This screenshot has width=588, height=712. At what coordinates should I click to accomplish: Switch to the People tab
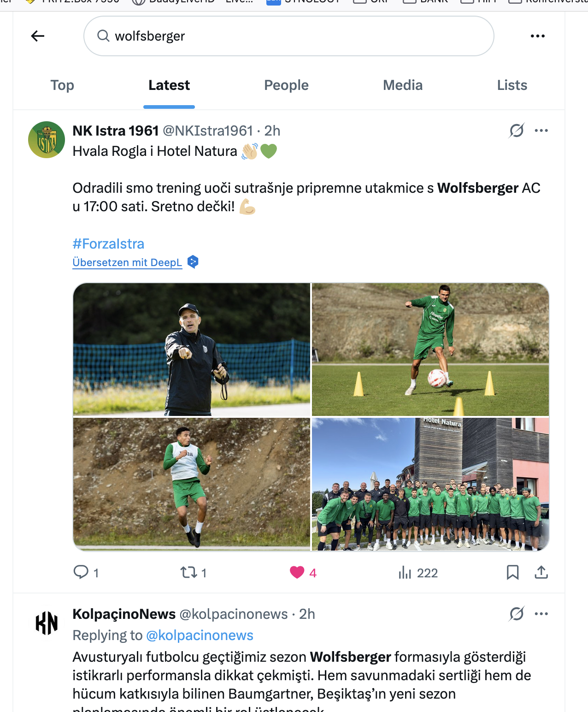pyautogui.click(x=286, y=85)
